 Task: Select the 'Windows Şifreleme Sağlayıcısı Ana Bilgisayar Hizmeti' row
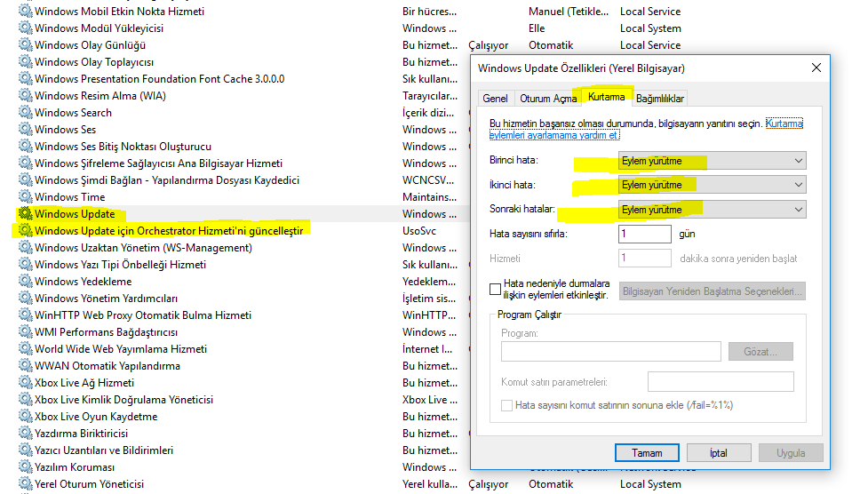click(x=158, y=163)
